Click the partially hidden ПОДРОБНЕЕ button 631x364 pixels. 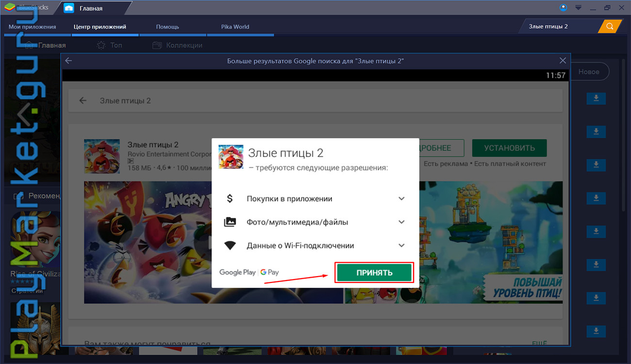click(x=441, y=148)
